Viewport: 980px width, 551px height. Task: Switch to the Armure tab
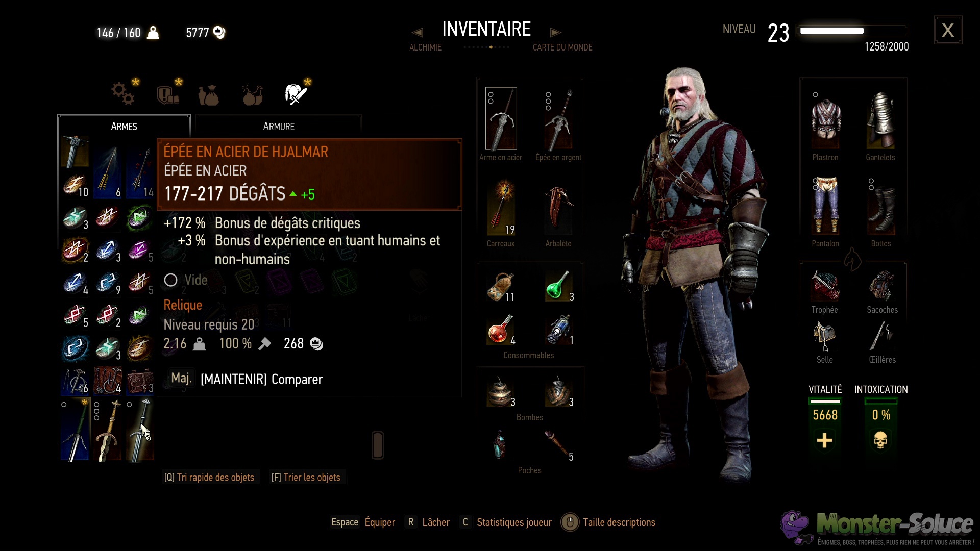click(x=279, y=126)
